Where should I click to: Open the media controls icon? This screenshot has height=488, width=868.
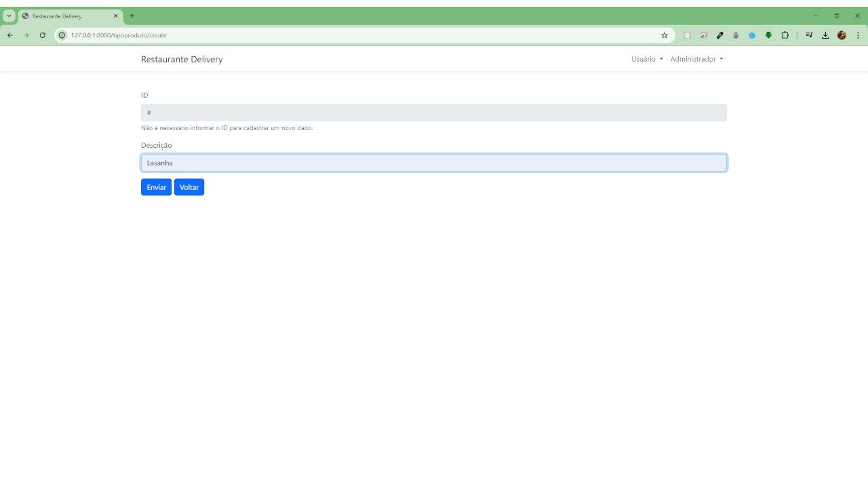(809, 35)
